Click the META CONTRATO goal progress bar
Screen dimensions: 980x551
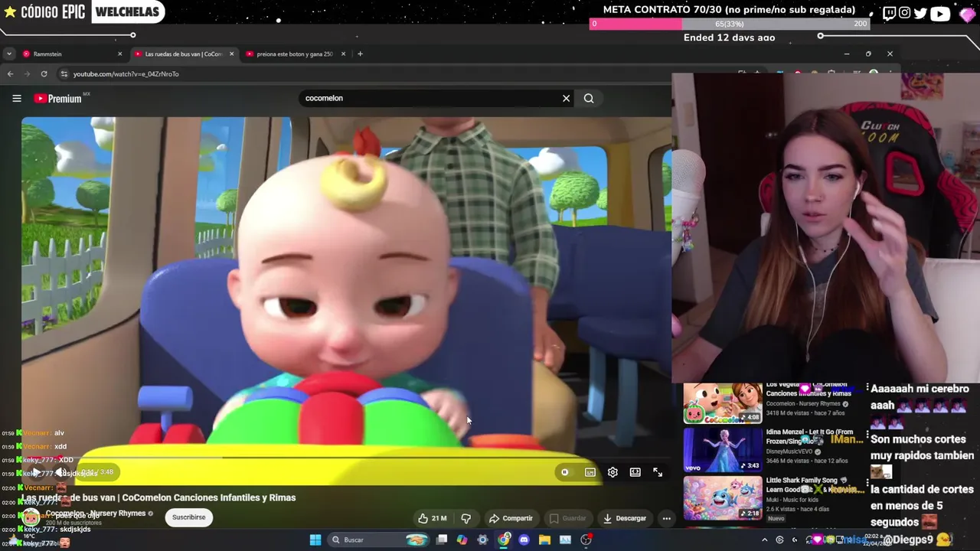tap(730, 24)
